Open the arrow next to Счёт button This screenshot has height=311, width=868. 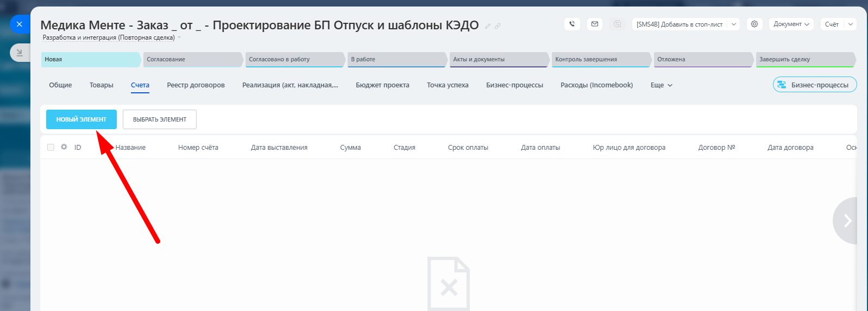coord(851,24)
